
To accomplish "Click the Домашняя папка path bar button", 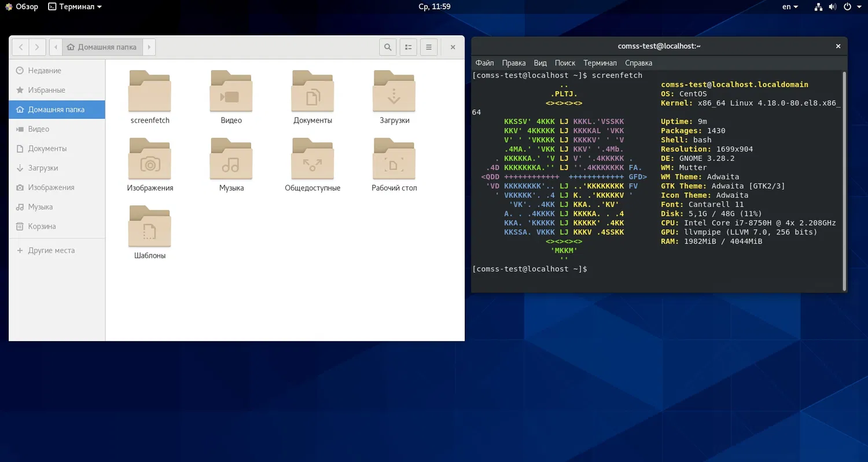I will pos(102,47).
